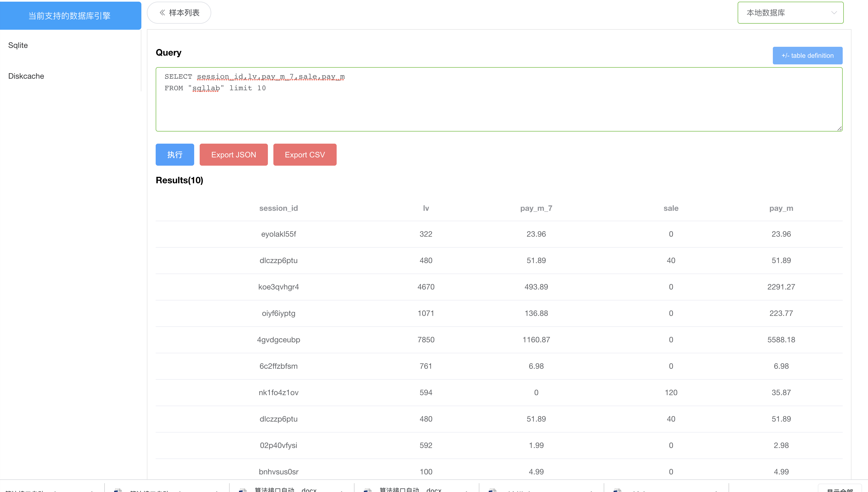Click the 当前支持的数据库引擎 header
Viewport: 868px width, 492px height.
tap(70, 16)
